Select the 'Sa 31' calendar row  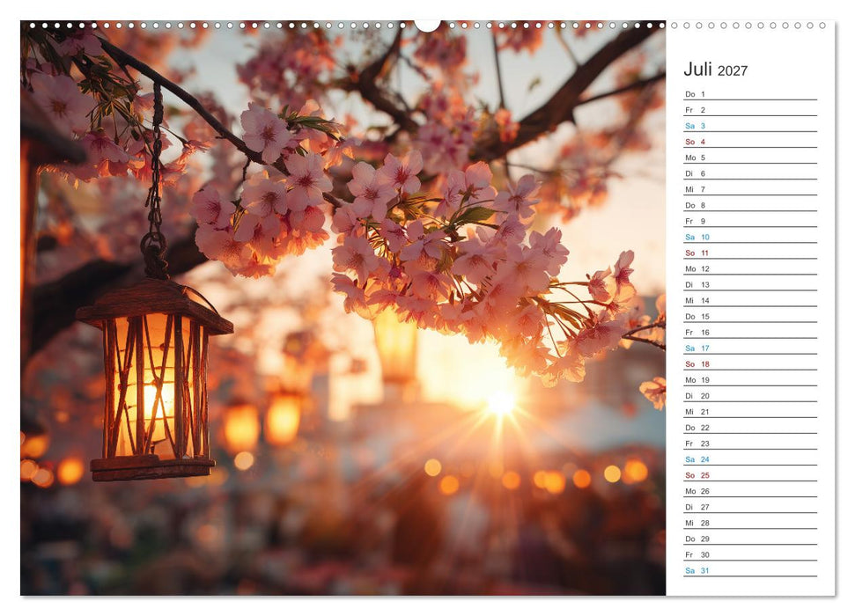tap(750, 570)
